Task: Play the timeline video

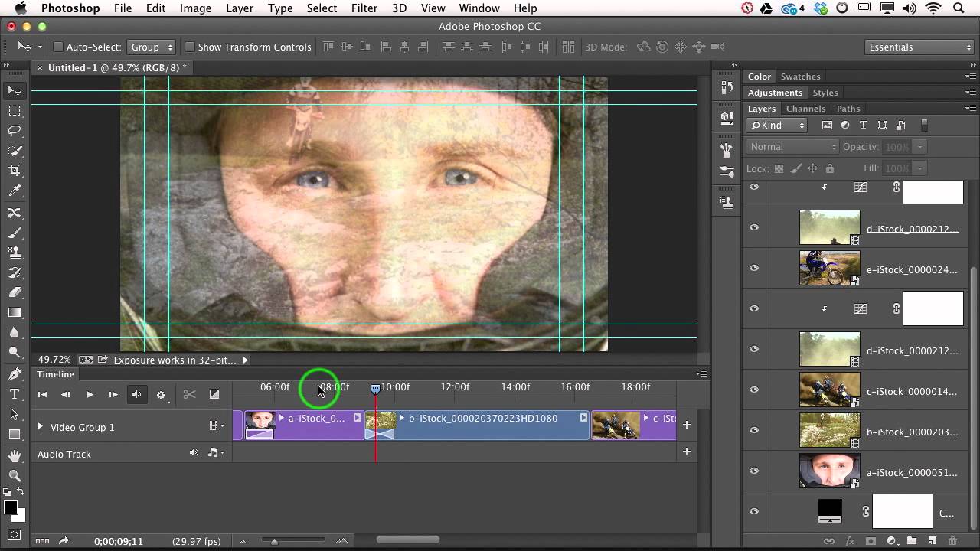Action: tap(90, 394)
